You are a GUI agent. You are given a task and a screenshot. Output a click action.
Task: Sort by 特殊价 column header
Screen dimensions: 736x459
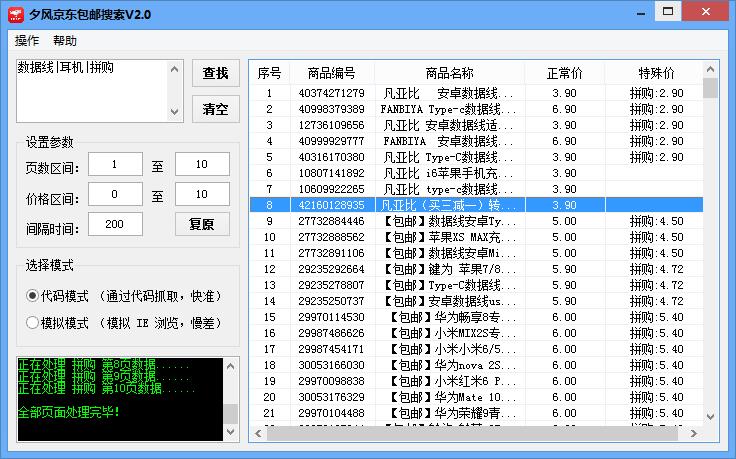pos(656,73)
